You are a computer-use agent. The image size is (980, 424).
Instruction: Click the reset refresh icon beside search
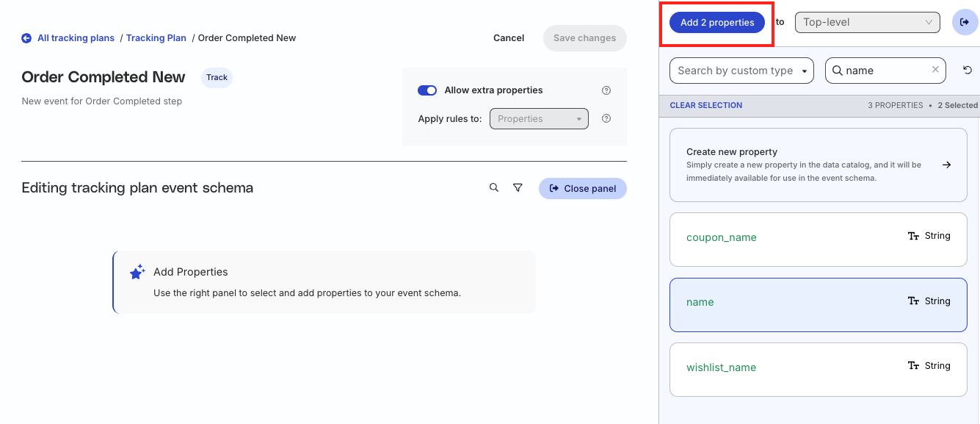click(x=968, y=71)
